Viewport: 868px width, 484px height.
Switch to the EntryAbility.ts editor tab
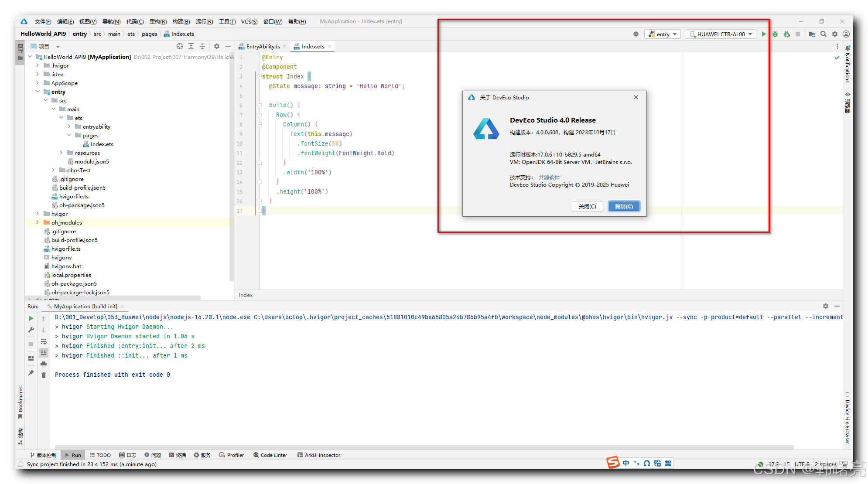(263, 46)
